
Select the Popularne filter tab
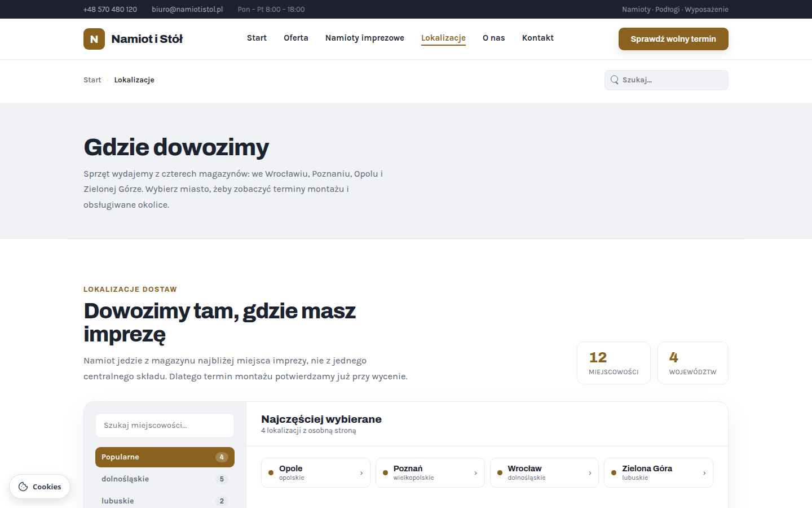pos(165,457)
